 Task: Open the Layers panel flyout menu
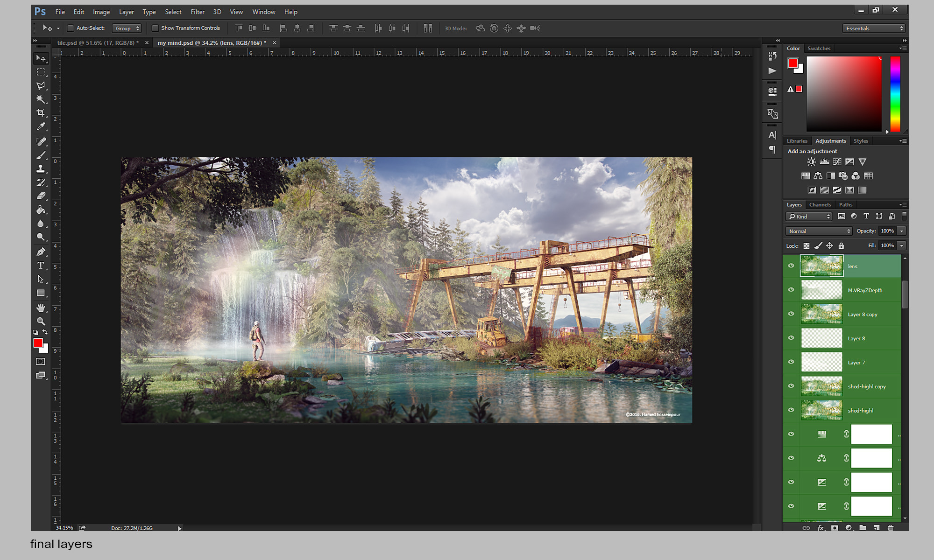point(904,205)
